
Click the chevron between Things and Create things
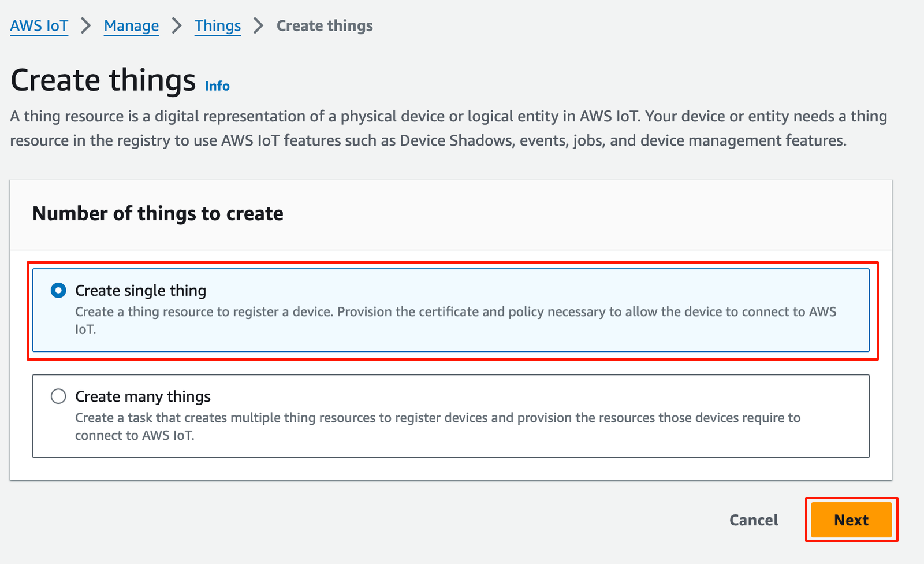(259, 26)
